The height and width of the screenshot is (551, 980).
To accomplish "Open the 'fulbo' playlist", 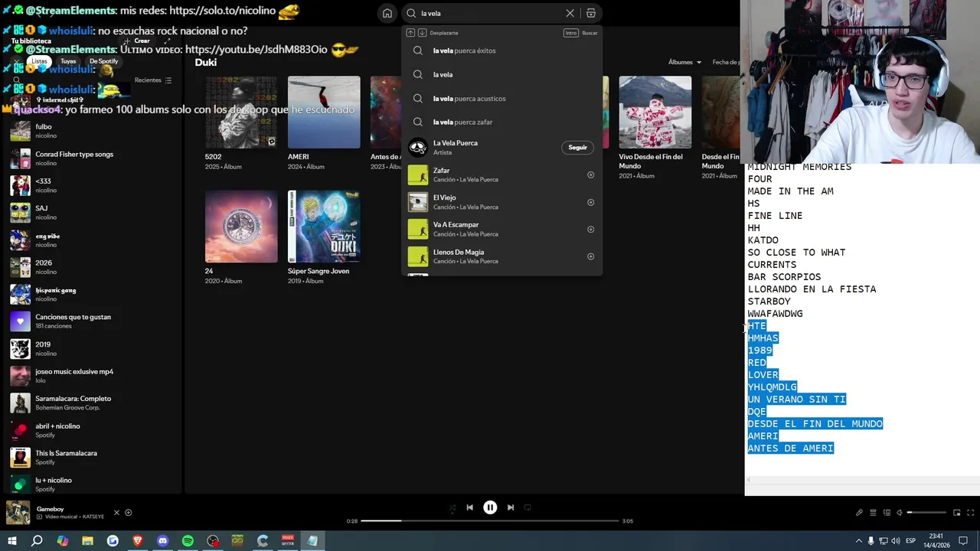I will point(92,131).
